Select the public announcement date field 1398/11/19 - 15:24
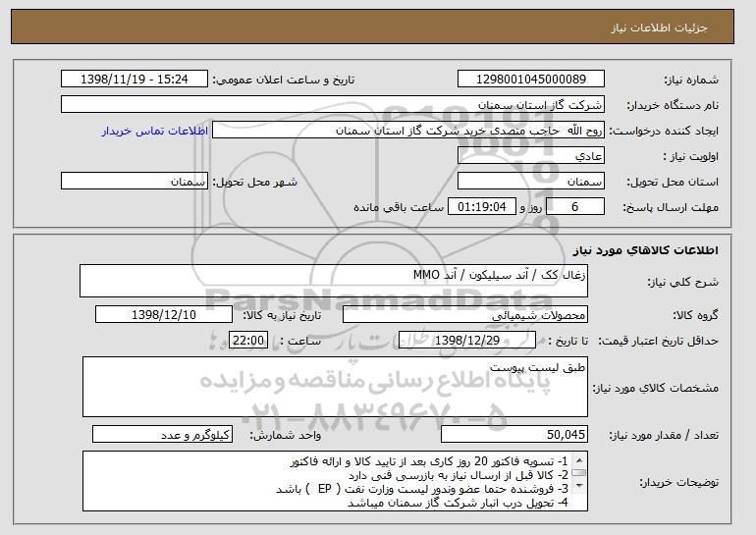The image size is (756, 535). (x=135, y=80)
